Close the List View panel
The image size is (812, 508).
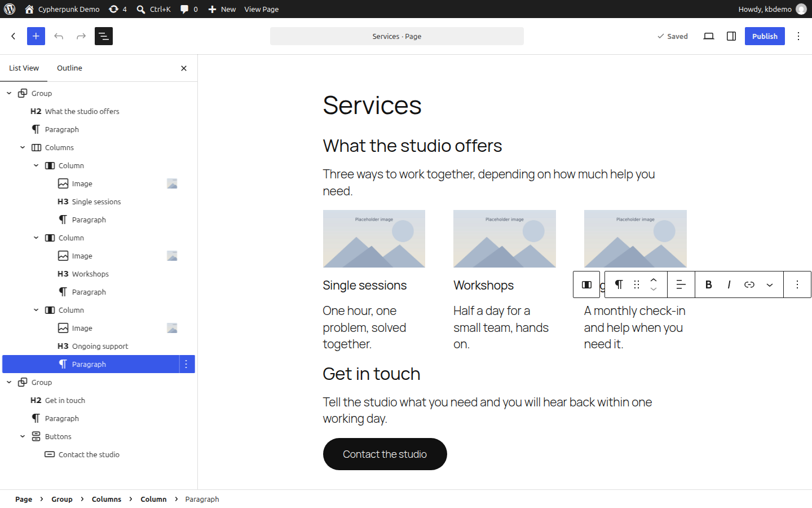pos(184,68)
